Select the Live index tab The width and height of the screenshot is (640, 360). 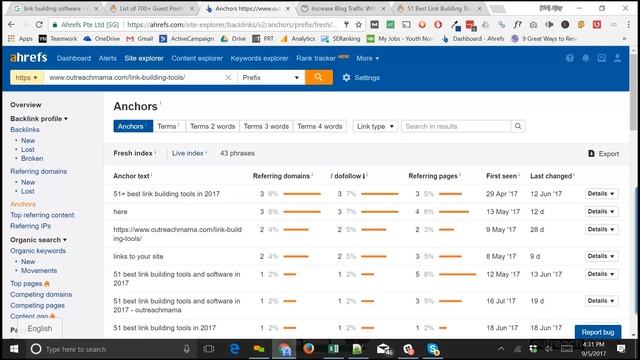189,153
